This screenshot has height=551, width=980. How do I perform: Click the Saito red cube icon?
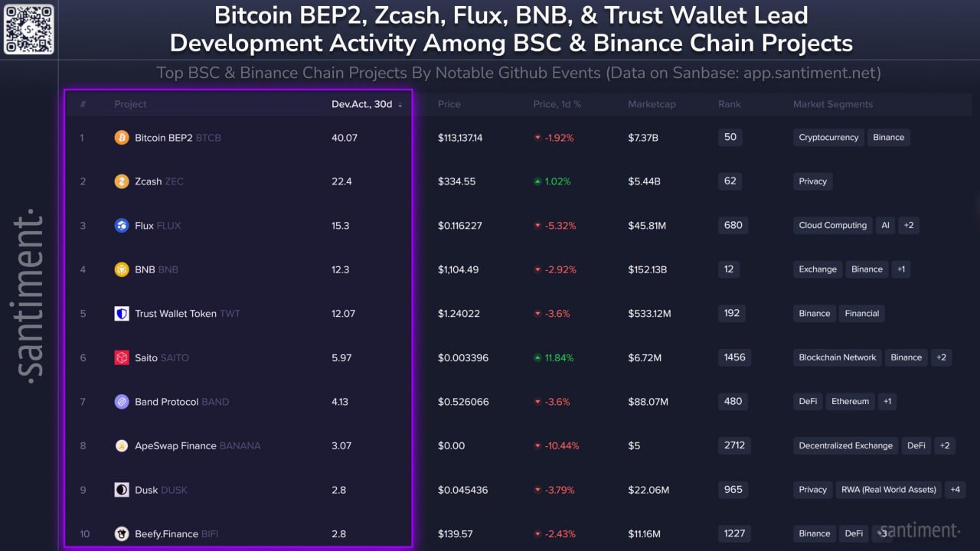pyautogui.click(x=122, y=357)
